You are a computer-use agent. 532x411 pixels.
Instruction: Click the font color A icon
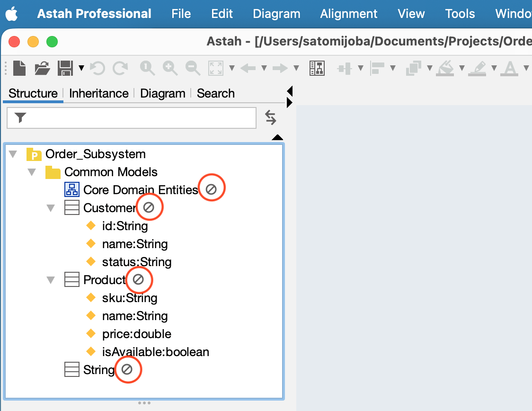[x=510, y=68]
